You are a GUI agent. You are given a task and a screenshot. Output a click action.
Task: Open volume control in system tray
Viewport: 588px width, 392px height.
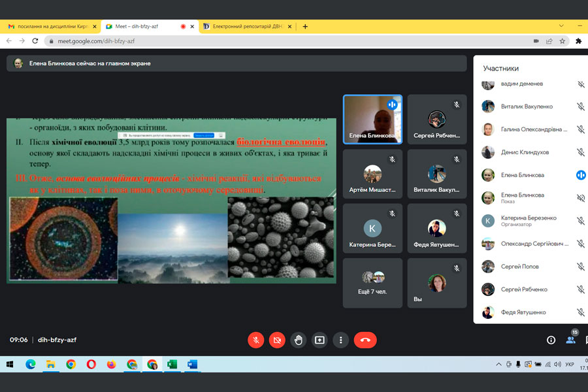tap(558, 365)
